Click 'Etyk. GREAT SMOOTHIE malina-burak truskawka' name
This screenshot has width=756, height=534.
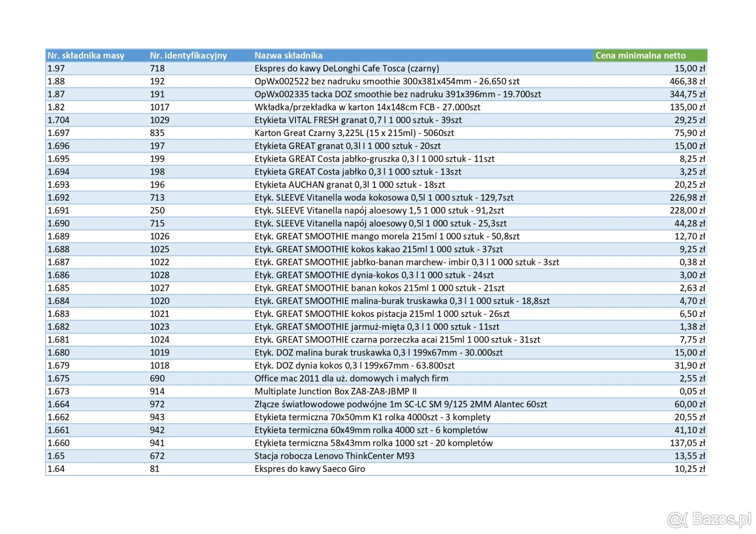(x=402, y=301)
